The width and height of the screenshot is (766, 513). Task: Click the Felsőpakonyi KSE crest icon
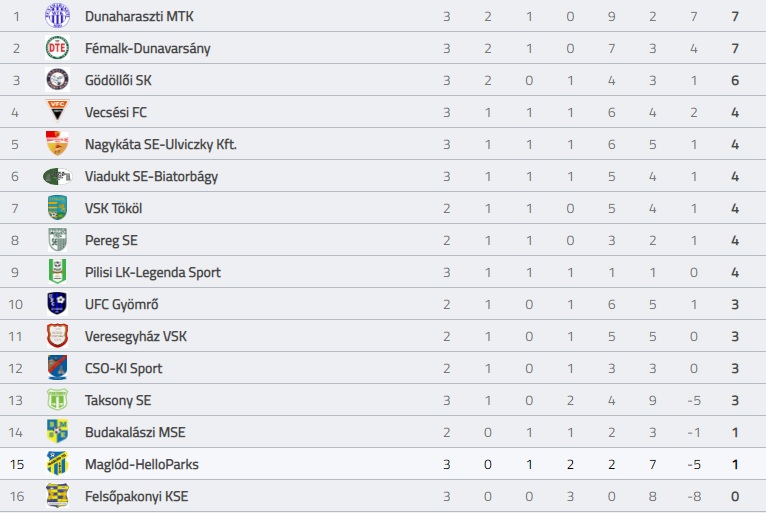pos(57,495)
